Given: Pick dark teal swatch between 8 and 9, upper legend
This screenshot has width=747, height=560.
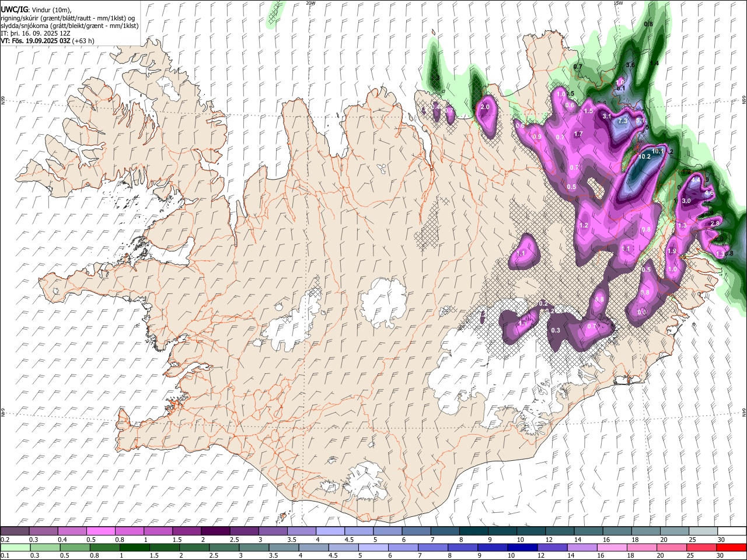Looking at the screenshot, I should 473,531.
